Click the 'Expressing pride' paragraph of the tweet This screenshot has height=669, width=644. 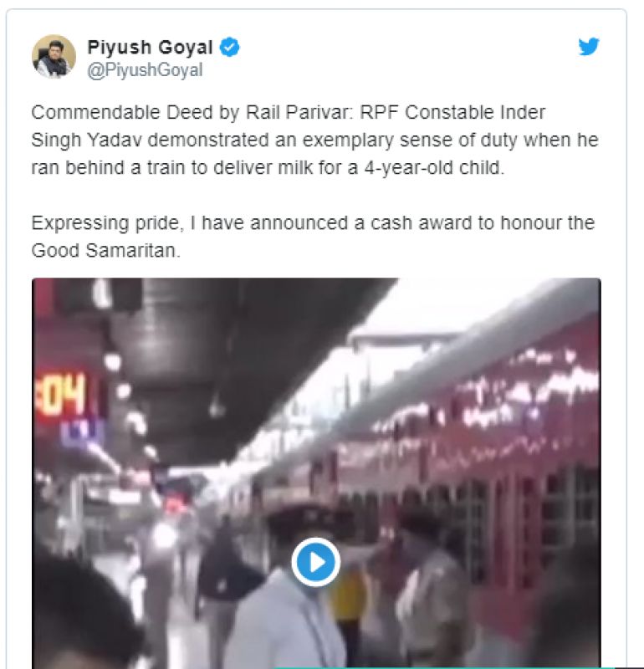point(313,237)
